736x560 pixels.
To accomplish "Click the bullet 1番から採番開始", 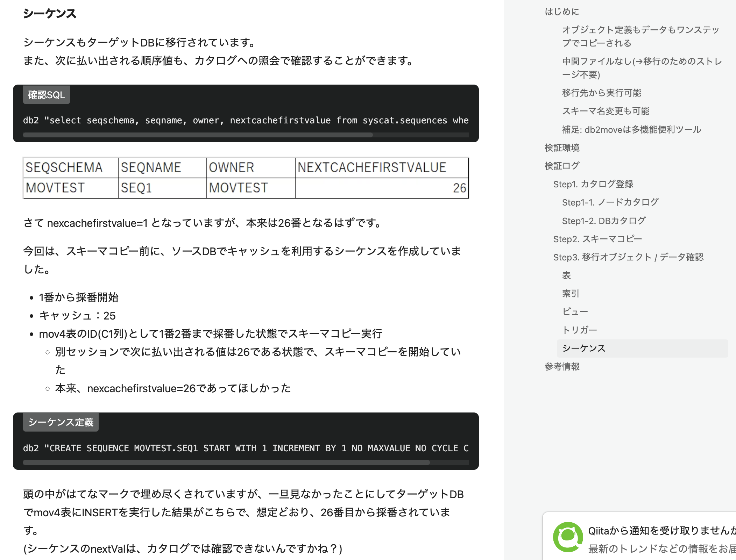I will [x=79, y=297].
